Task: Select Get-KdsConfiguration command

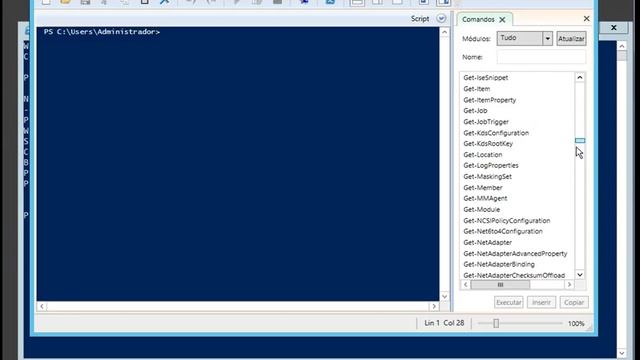Action: point(496,133)
